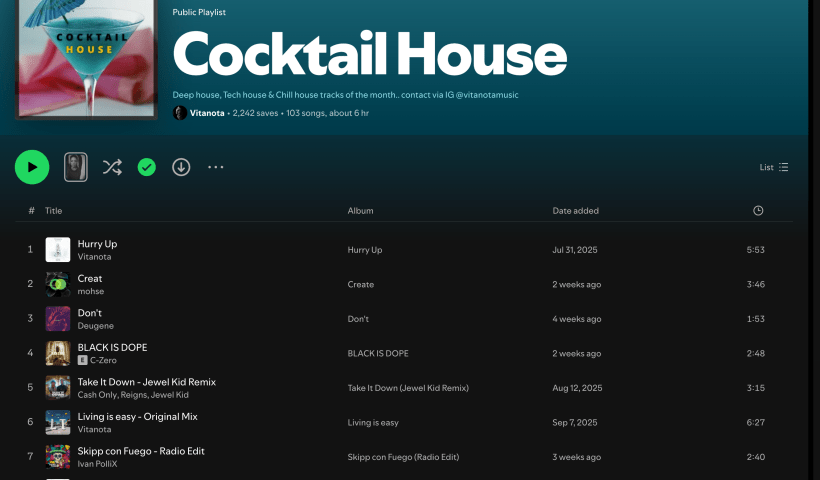Open the three-dots more options menu
820x480 pixels.
(x=216, y=167)
